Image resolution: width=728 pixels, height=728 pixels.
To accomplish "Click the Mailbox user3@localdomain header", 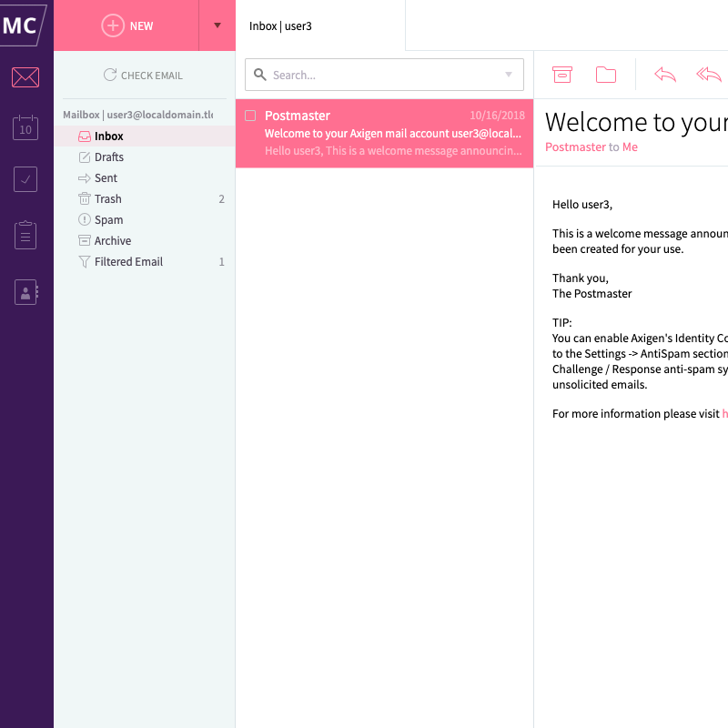I will click(138, 115).
